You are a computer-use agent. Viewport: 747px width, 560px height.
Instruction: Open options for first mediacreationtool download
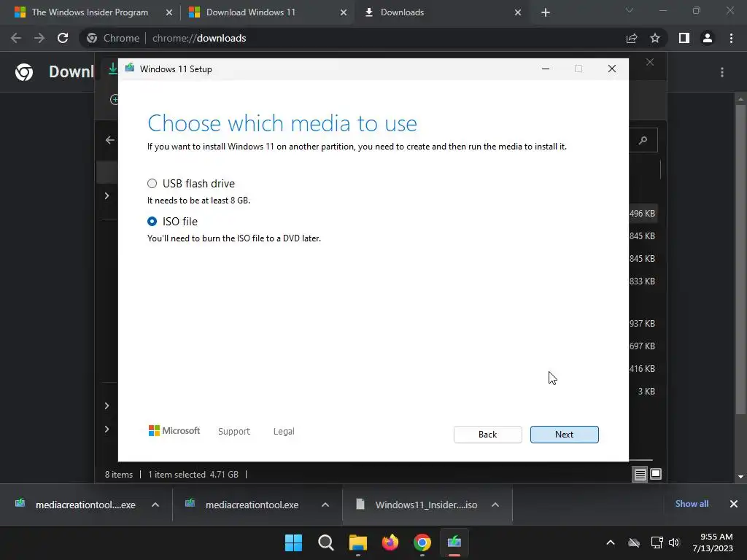(155, 505)
